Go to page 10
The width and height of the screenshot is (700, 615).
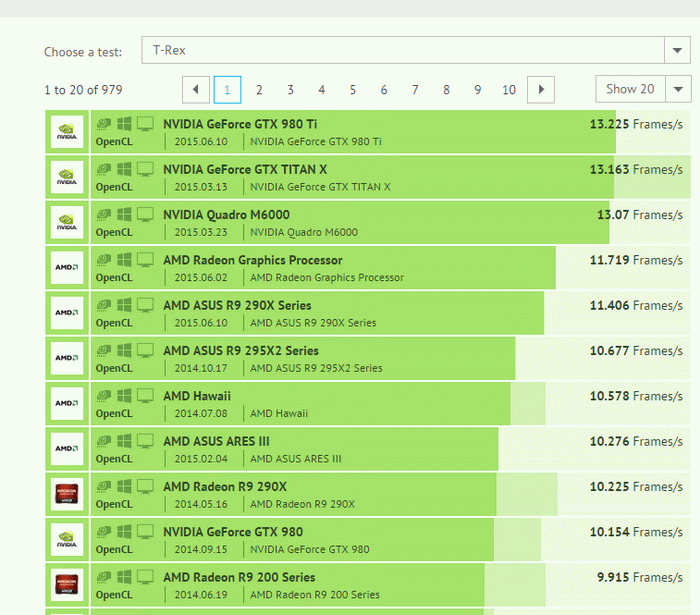coord(509,90)
